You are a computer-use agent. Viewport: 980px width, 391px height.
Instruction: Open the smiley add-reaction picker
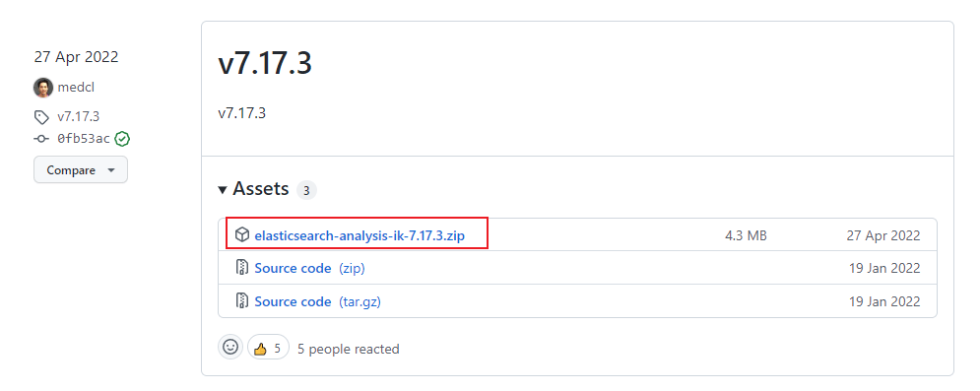pyautogui.click(x=230, y=348)
